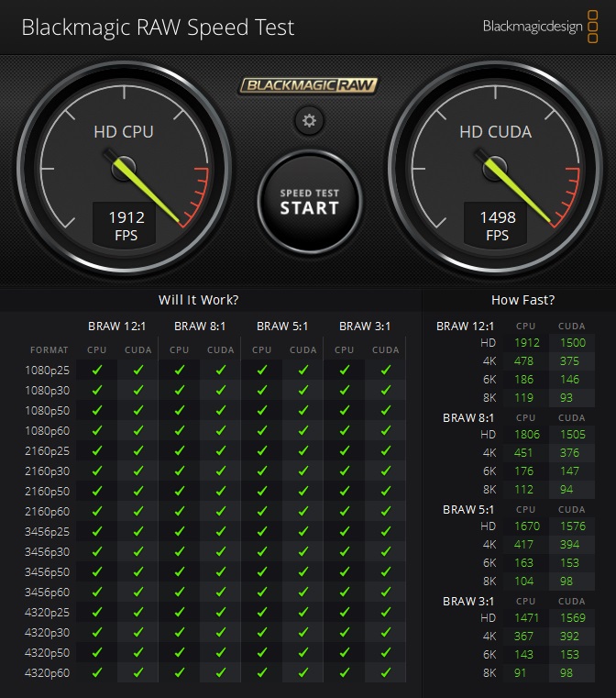Click the 4320p60 format row label
Screen dimensions: 616x698
pyautogui.click(x=47, y=672)
